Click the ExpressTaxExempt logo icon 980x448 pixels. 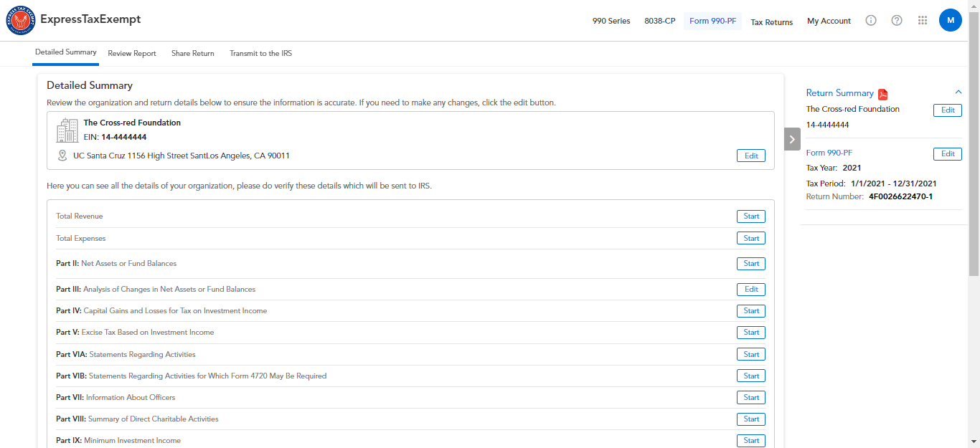click(x=20, y=21)
